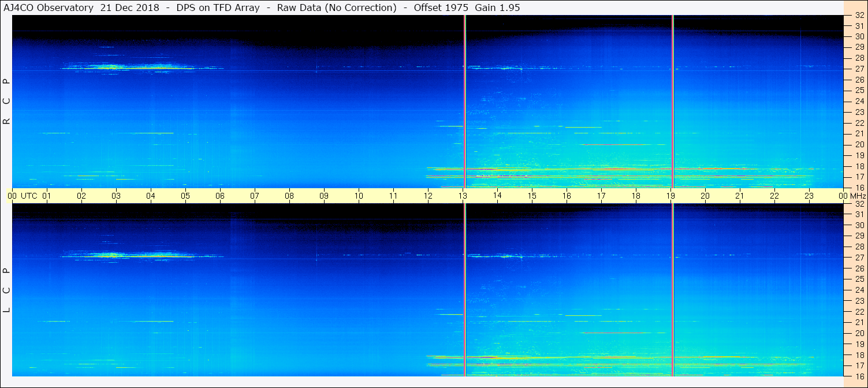Select hour label 07 on the UTC axis
The width and height of the screenshot is (868, 388).
coord(255,196)
